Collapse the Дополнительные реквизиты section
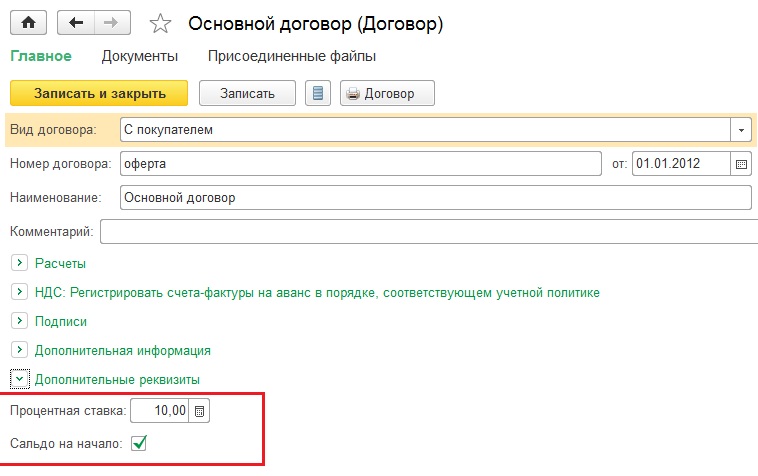 18,379
